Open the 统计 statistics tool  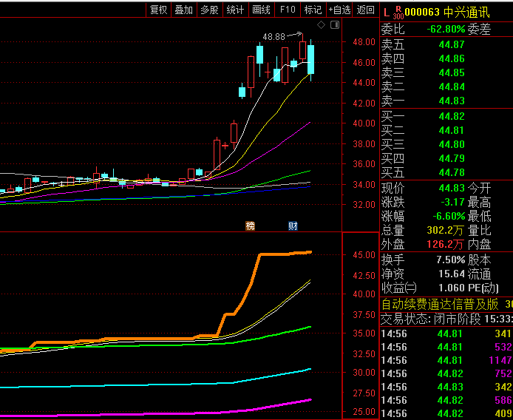coord(235,10)
